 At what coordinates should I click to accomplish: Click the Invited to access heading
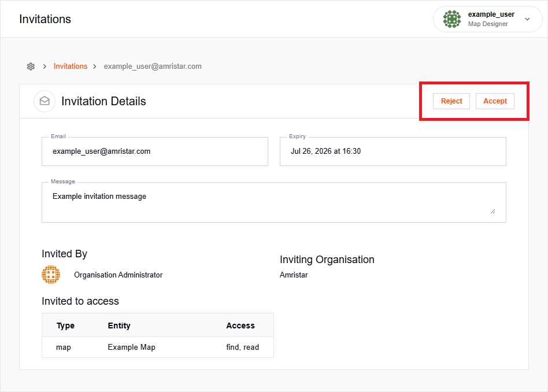tap(80, 301)
